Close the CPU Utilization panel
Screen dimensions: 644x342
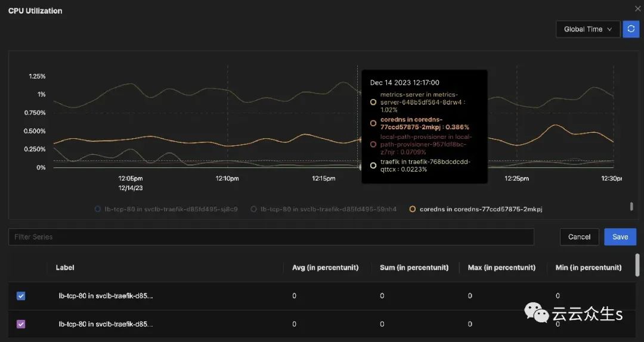(x=638, y=8)
